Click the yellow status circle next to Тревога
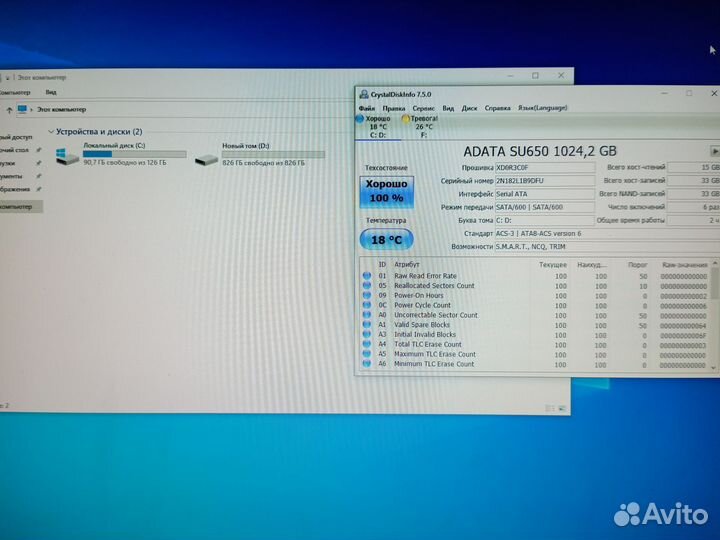720x540 pixels. (405, 119)
